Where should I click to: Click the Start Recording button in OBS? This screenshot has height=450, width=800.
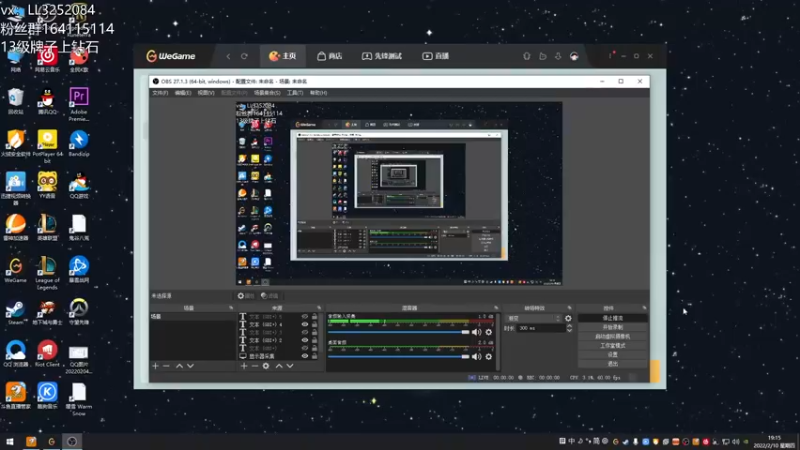tap(613, 327)
